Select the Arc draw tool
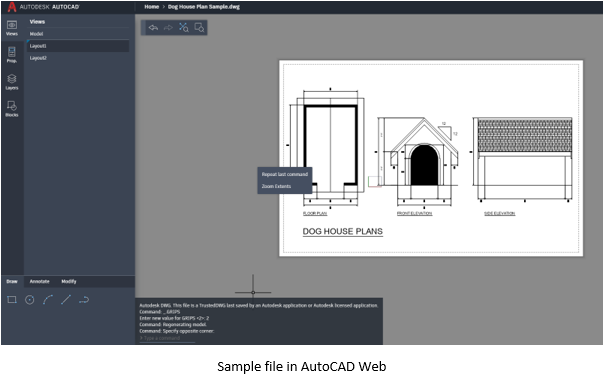This screenshot has width=605, height=376. click(48, 300)
